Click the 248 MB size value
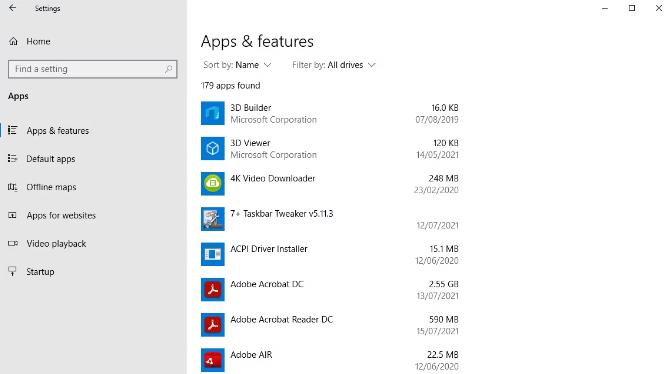The height and width of the screenshot is (374, 670). (x=444, y=178)
